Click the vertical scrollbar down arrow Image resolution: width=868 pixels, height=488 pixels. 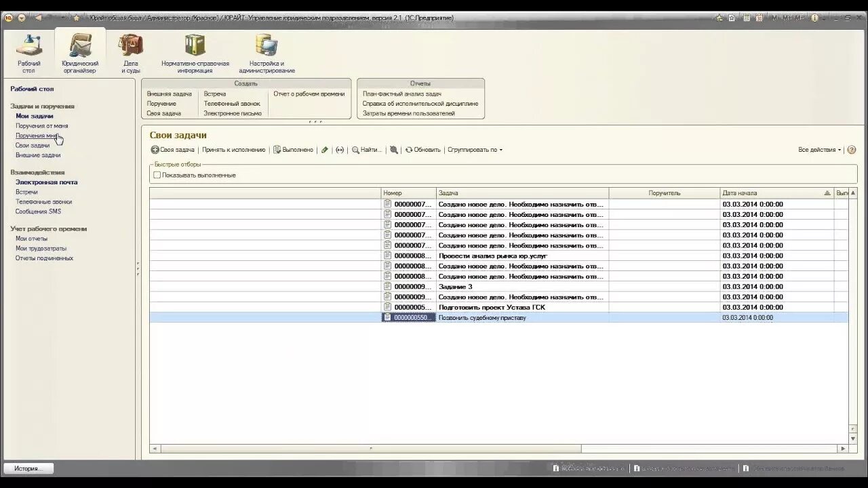point(853,439)
